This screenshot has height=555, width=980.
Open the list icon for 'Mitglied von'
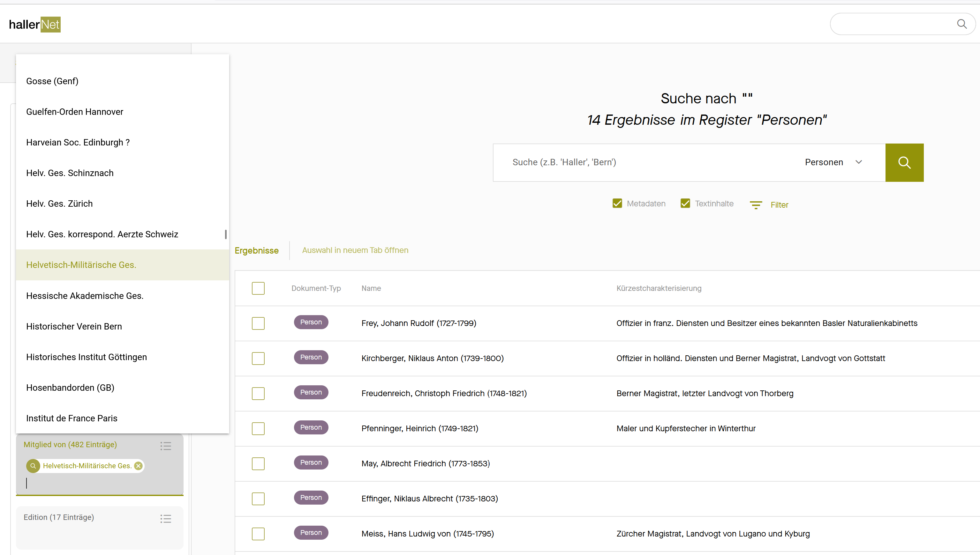tap(166, 446)
